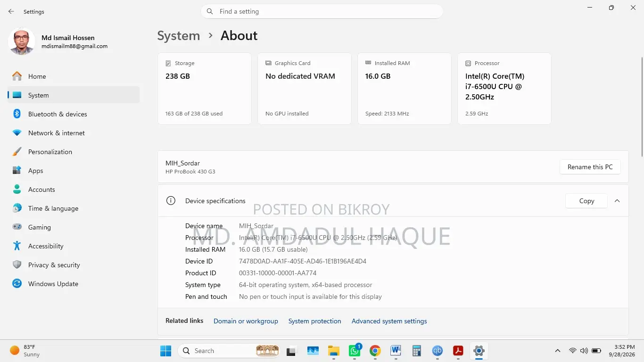
Task: Open Apps settings in the sidebar
Action: [74, 171]
